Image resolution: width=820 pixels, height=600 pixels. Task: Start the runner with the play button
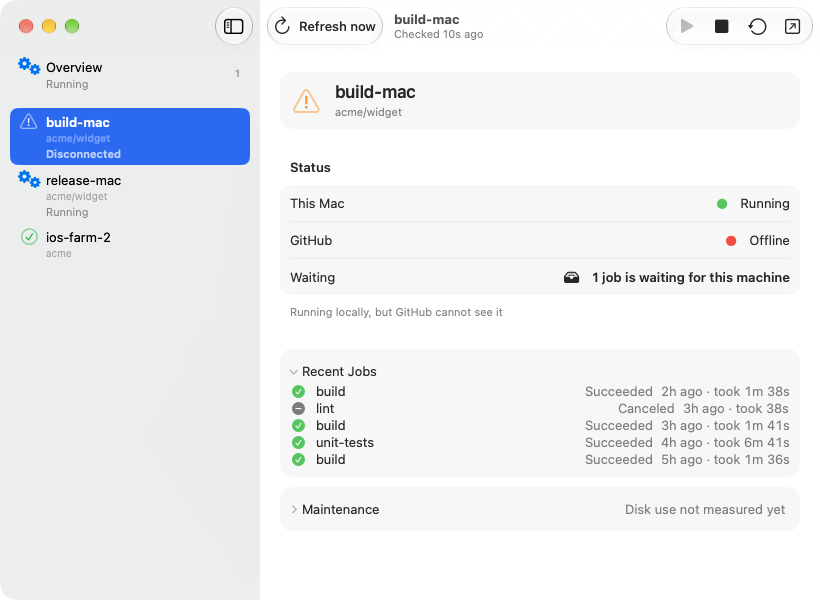(x=686, y=26)
